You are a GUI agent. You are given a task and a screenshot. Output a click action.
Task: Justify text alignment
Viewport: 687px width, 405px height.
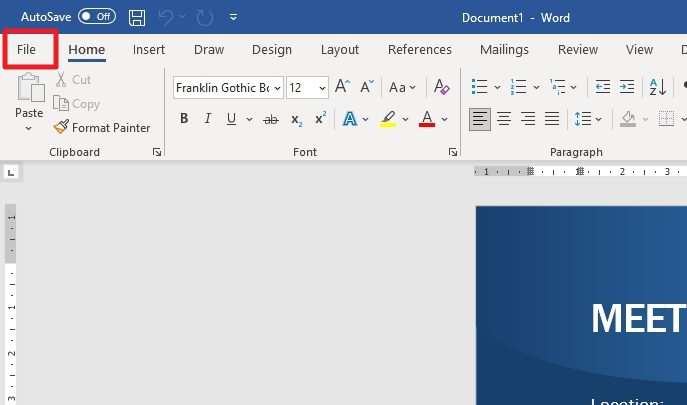tap(552, 118)
